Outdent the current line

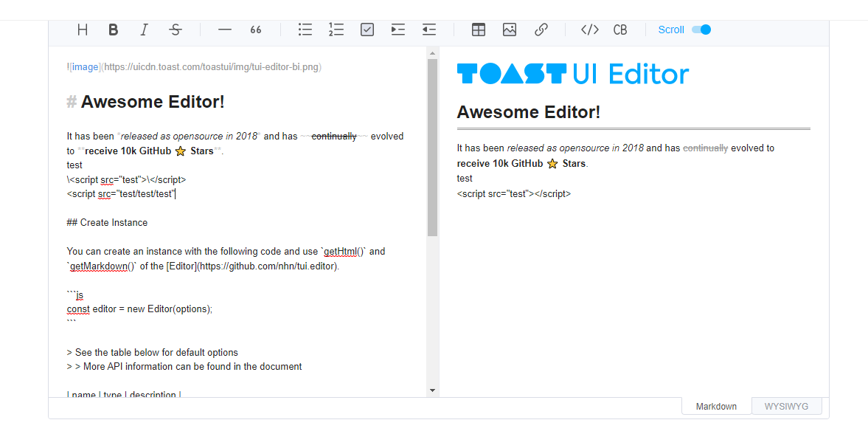click(x=428, y=30)
